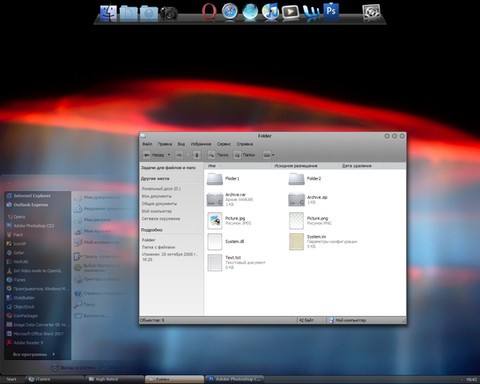Switch to Adobe Photoshop taskbar button
480x384 pixels.
pos(234,379)
